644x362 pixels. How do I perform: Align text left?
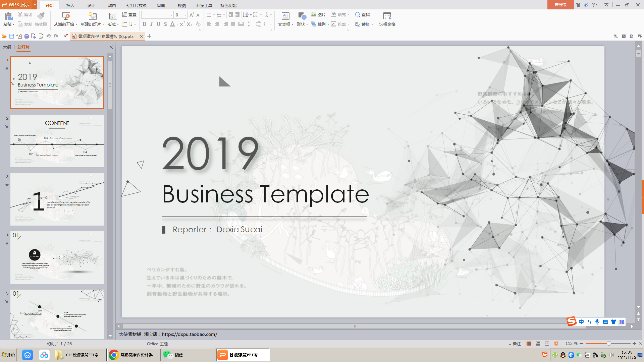(209, 24)
